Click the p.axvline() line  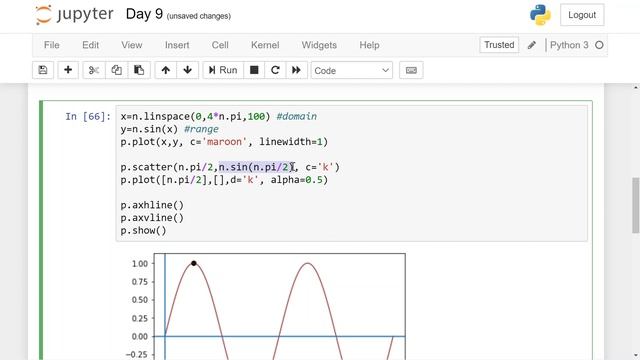pyautogui.click(x=152, y=218)
